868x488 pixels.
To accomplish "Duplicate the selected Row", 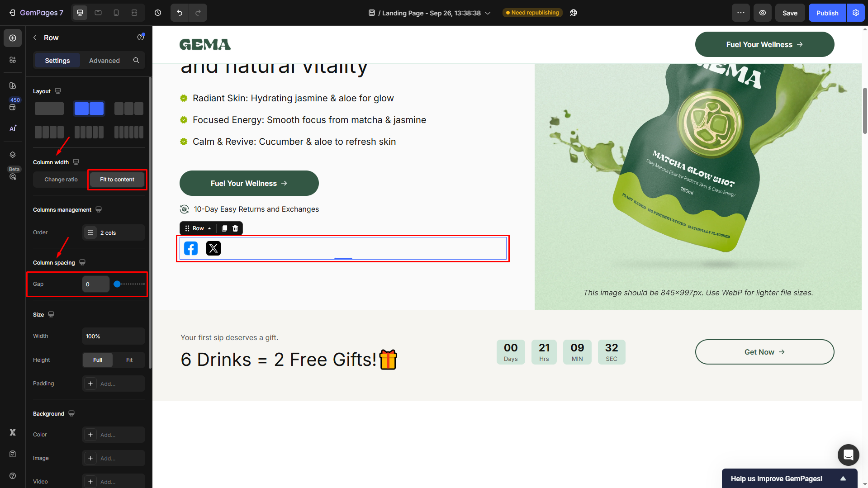I will (x=224, y=228).
